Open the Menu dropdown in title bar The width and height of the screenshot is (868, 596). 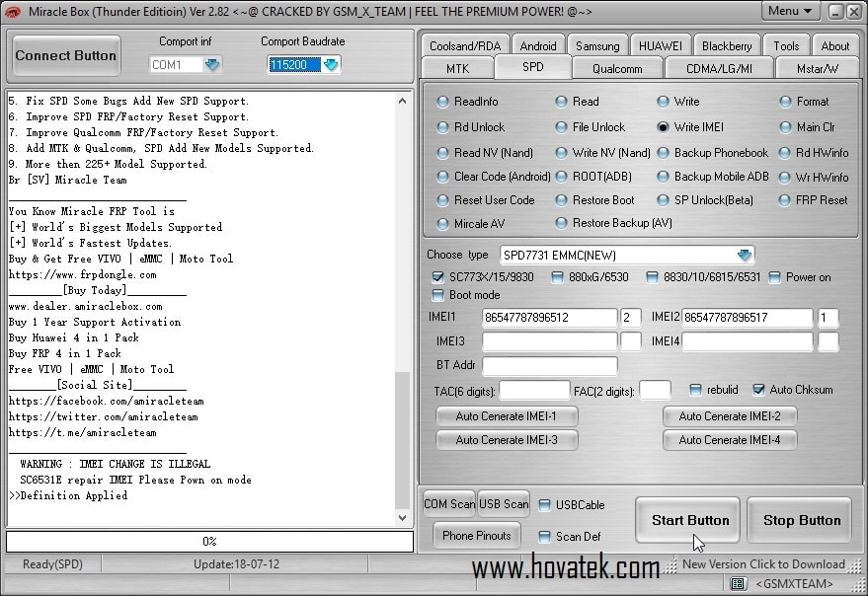point(789,11)
